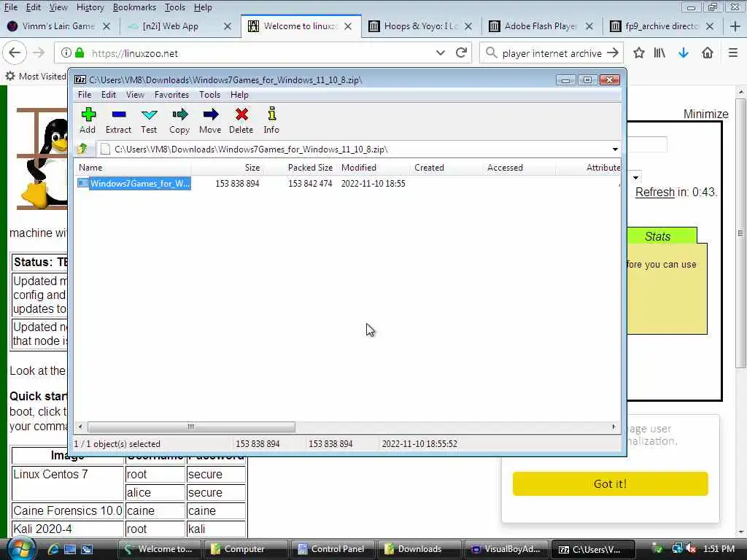
Task: Sort by Modified column header
Action: [374, 168]
